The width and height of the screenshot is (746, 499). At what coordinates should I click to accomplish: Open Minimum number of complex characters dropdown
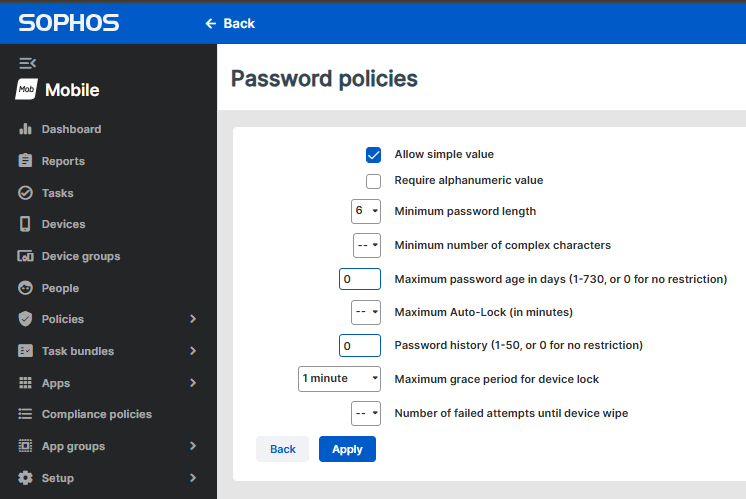(367, 245)
